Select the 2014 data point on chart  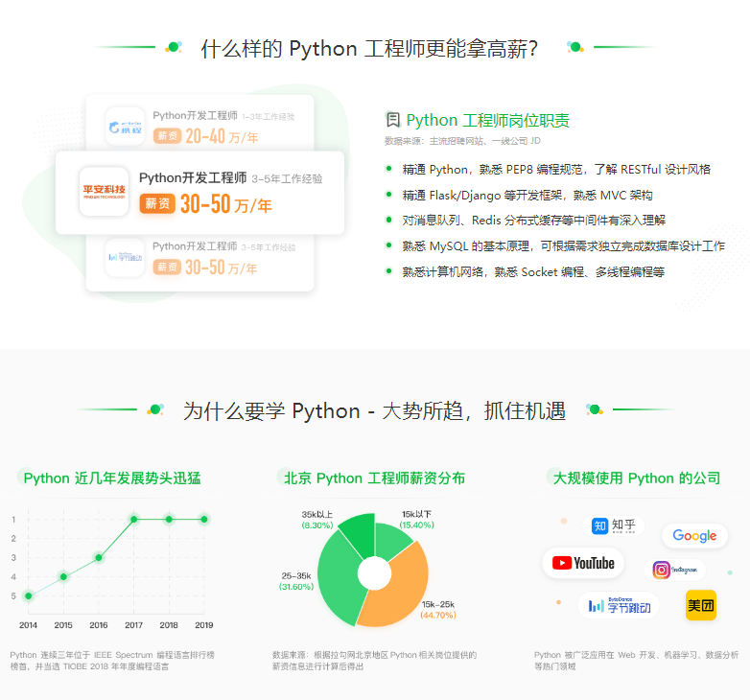[28, 595]
